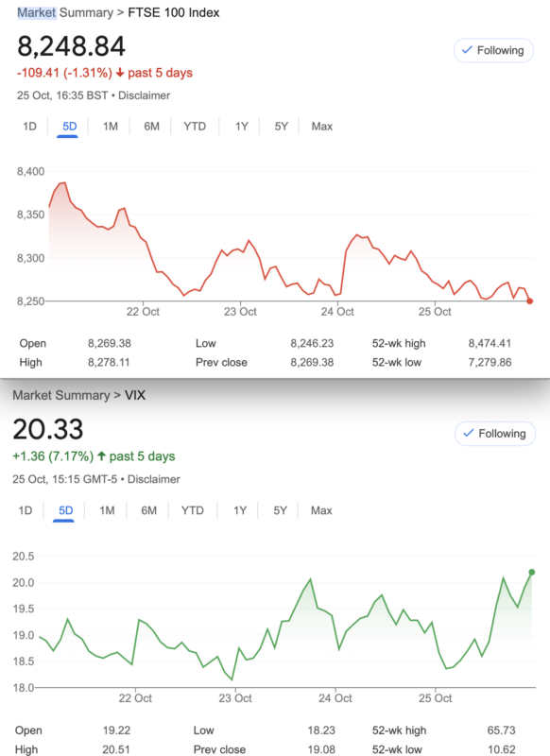Click the VIX Low value 18.23
Screen dimensions: 550x756
(321, 730)
